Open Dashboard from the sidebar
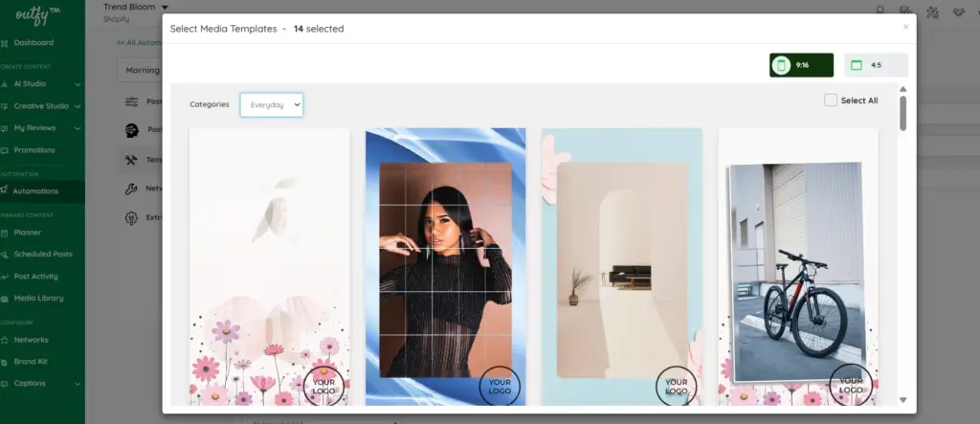This screenshot has height=424, width=980. point(33,42)
